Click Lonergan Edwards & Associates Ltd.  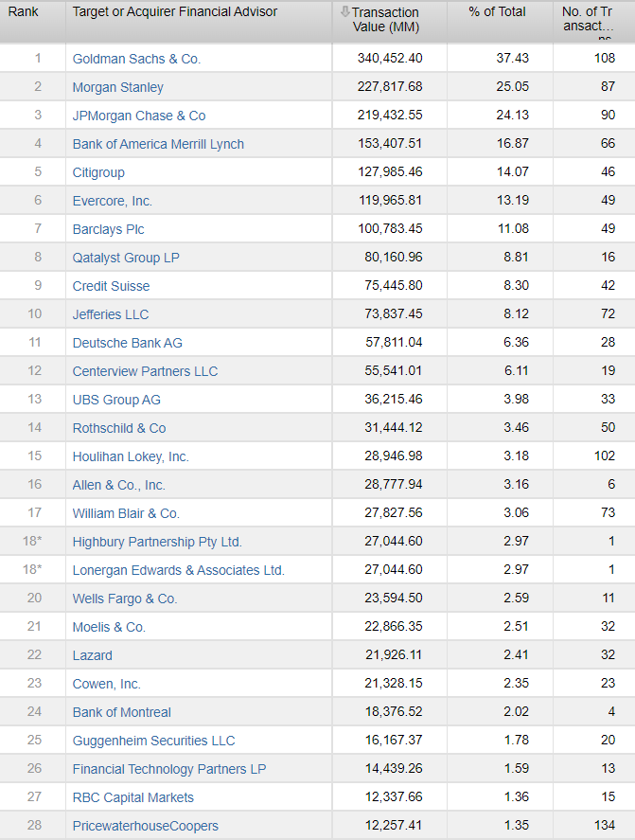point(178,570)
